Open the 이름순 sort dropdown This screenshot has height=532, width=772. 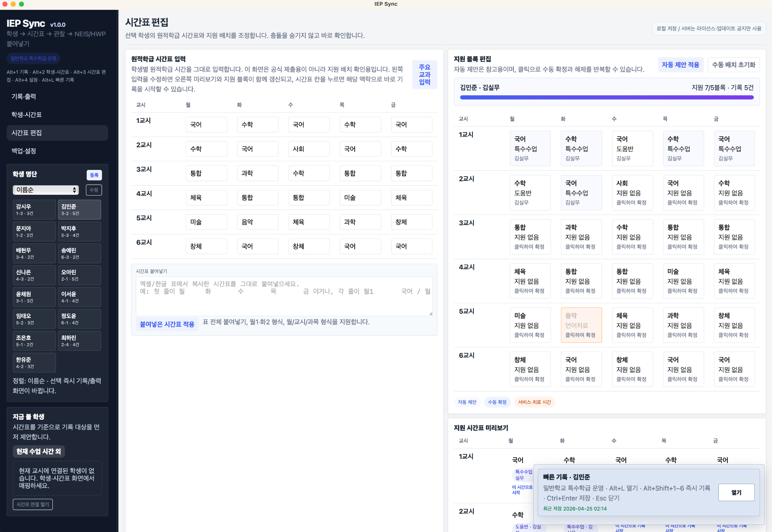point(45,190)
